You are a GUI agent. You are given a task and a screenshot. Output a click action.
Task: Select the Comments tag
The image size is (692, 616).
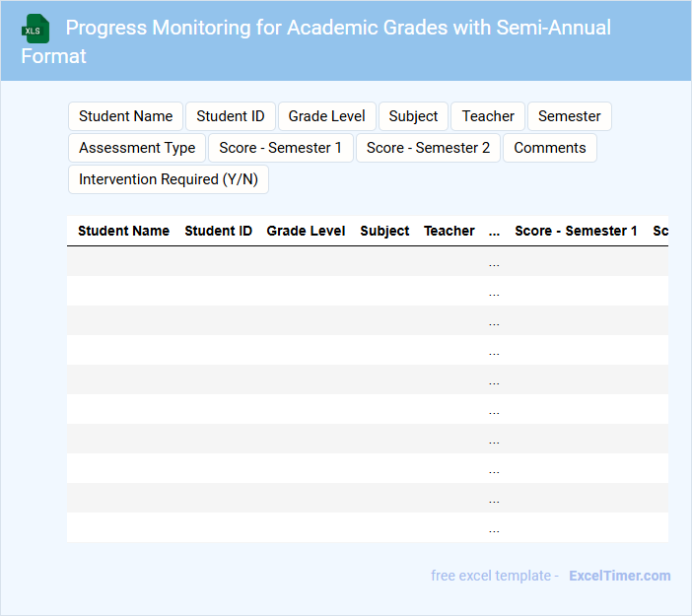pos(550,148)
